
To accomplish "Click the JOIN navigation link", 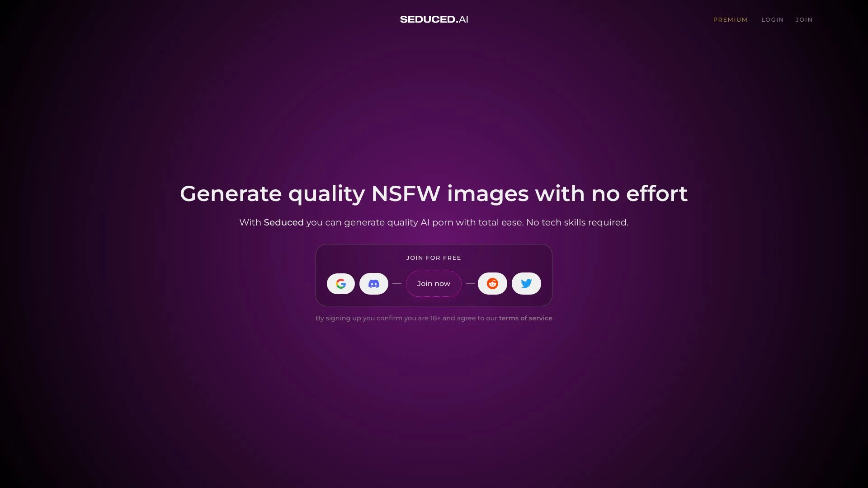I will point(804,20).
